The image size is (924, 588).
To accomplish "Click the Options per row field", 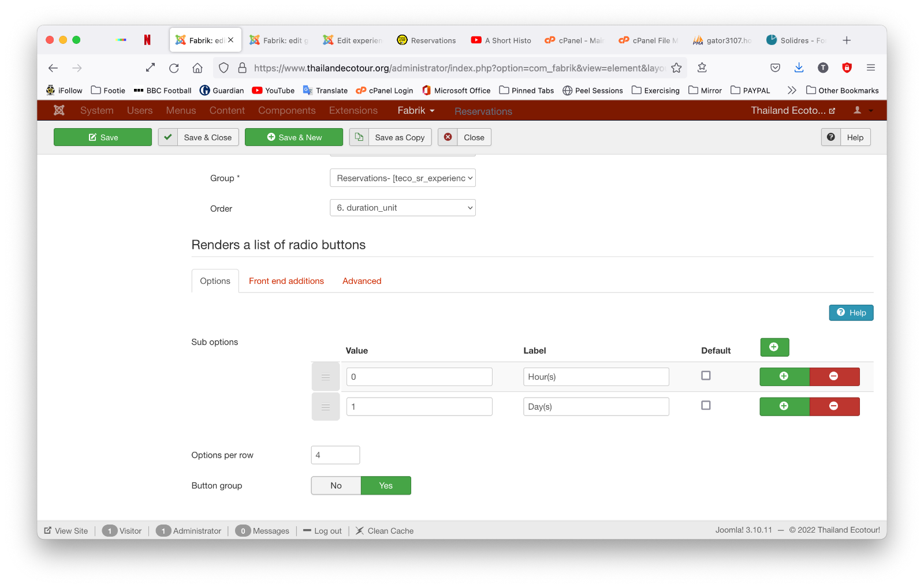I will coord(335,455).
